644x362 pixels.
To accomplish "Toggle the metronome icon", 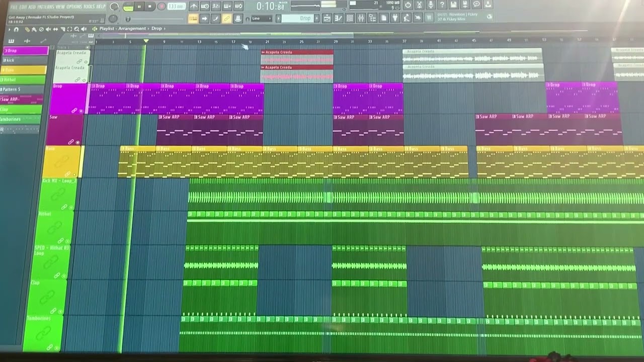I will click(x=194, y=6).
